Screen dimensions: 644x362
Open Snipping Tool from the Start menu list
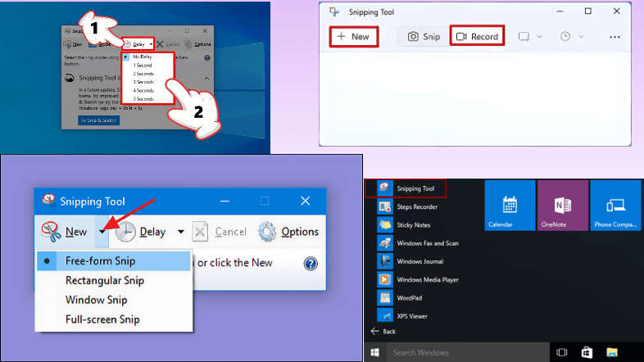406,188
